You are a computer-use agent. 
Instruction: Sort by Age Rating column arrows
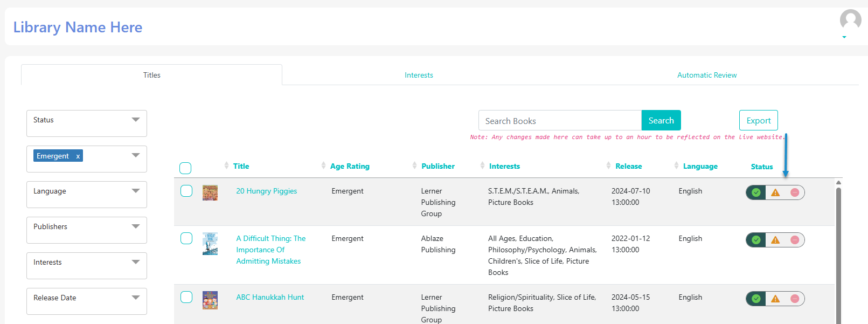(x=323, y=166)
